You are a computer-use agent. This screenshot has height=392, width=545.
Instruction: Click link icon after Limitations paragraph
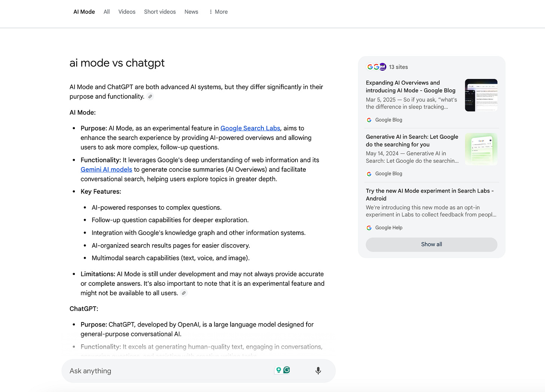coord(184,293)
